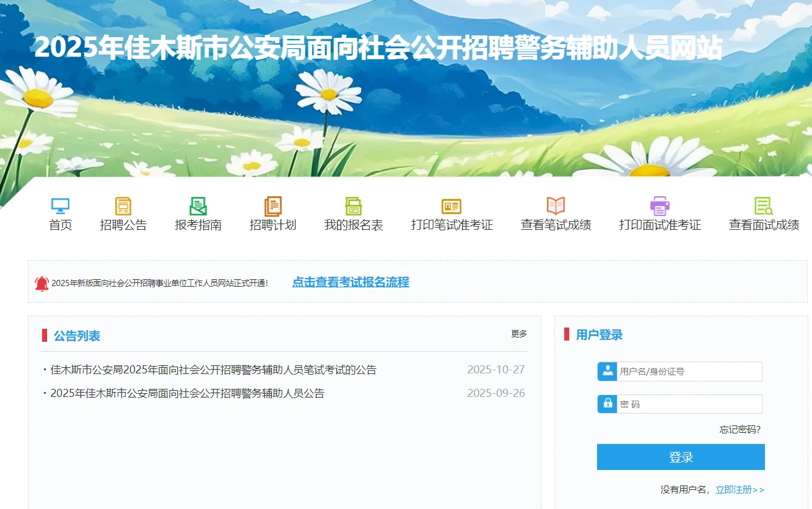Click the 立即注册>> link

[x=740, y=490]
